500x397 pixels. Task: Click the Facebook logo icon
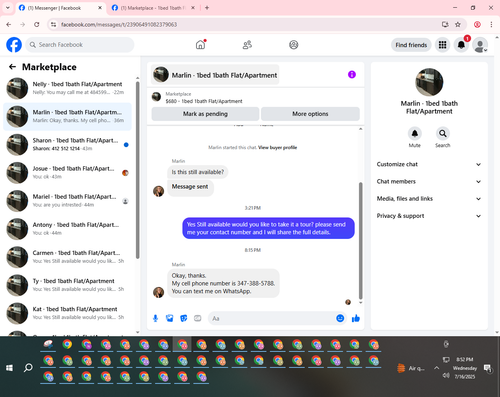point(14,45)
